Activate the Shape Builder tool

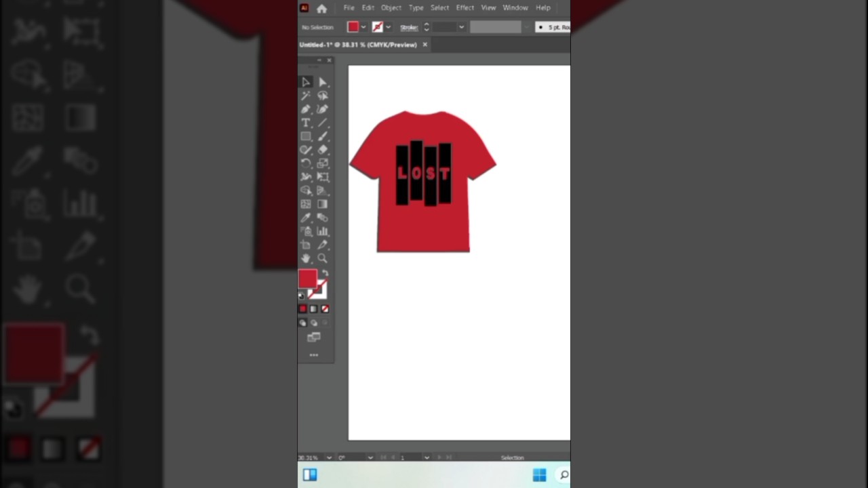(x=306, y=190)
